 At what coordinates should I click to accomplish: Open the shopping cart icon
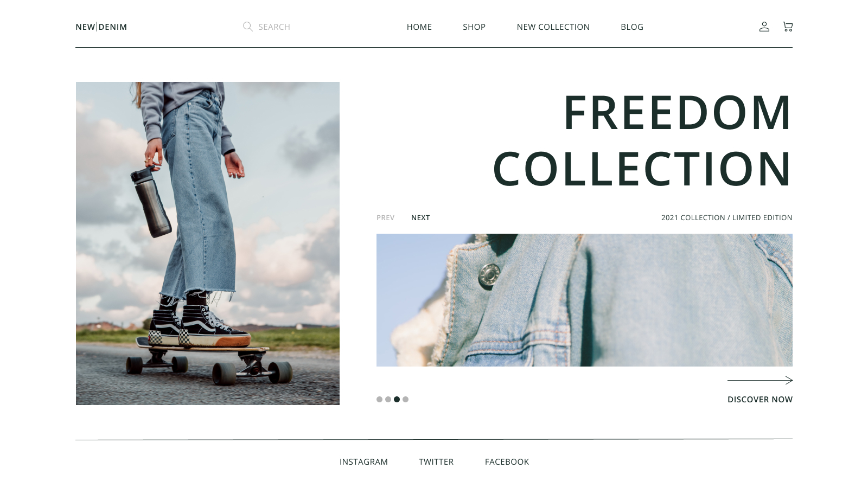[788, 27]
